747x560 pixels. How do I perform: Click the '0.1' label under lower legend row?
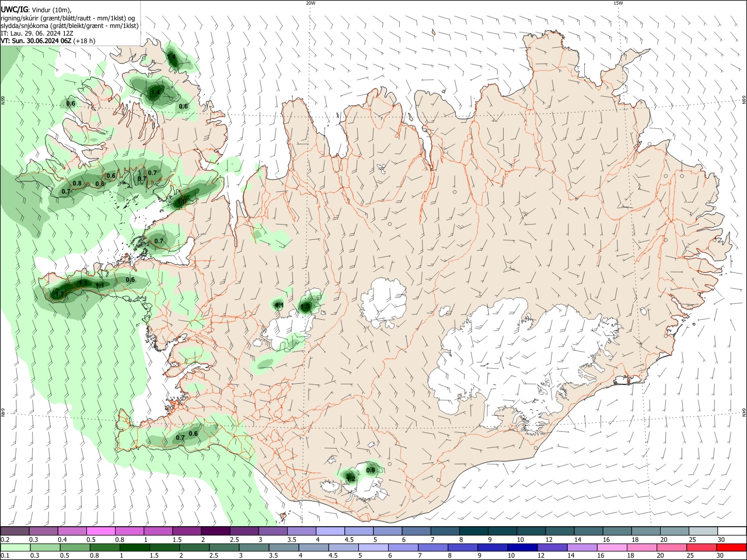coord(5,555)
